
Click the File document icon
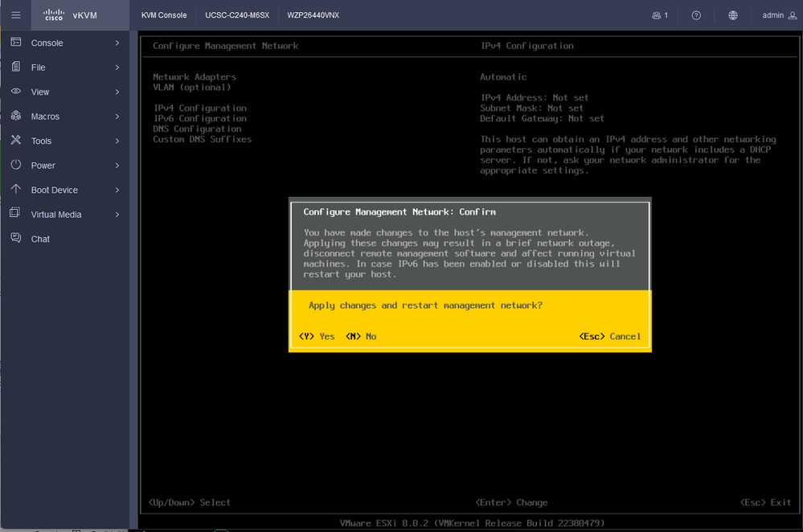click(x=16, y=67)
